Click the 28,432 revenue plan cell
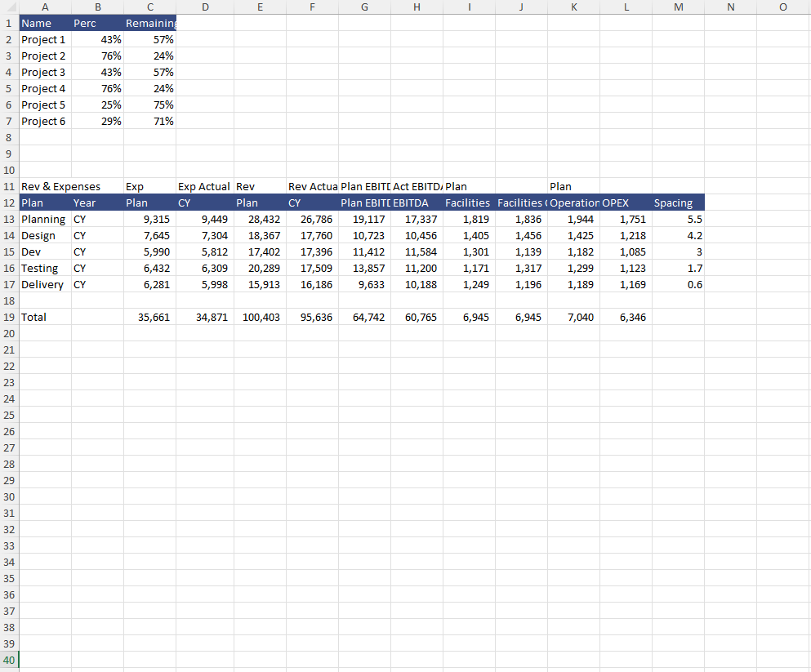811x672 pixels. [261, 219]
